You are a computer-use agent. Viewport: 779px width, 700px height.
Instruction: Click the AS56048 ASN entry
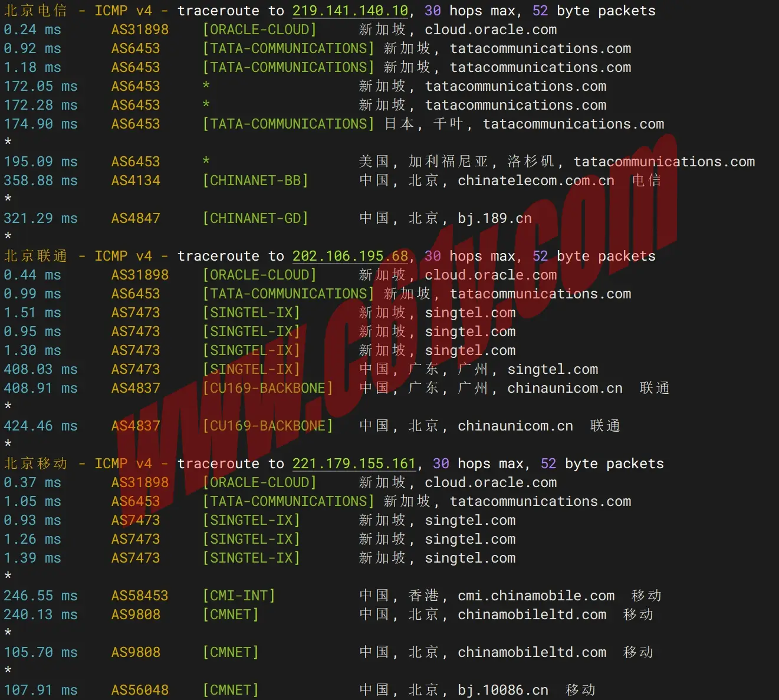coord(140,690)
